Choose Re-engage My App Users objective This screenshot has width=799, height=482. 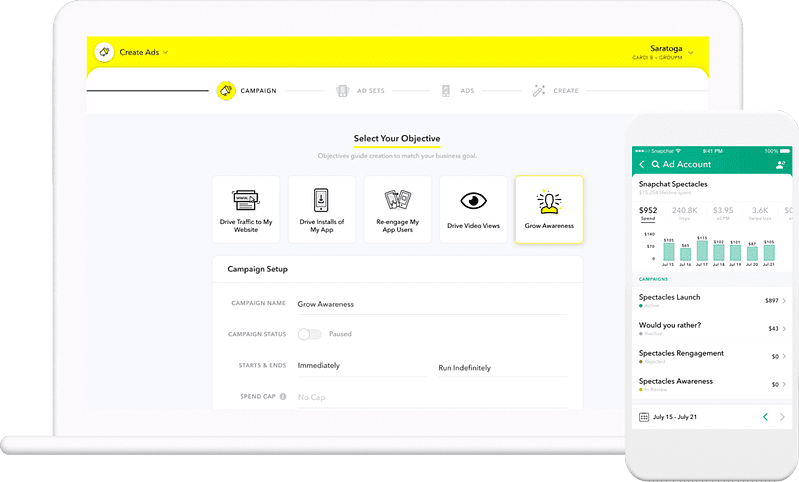tap(397, 209)
